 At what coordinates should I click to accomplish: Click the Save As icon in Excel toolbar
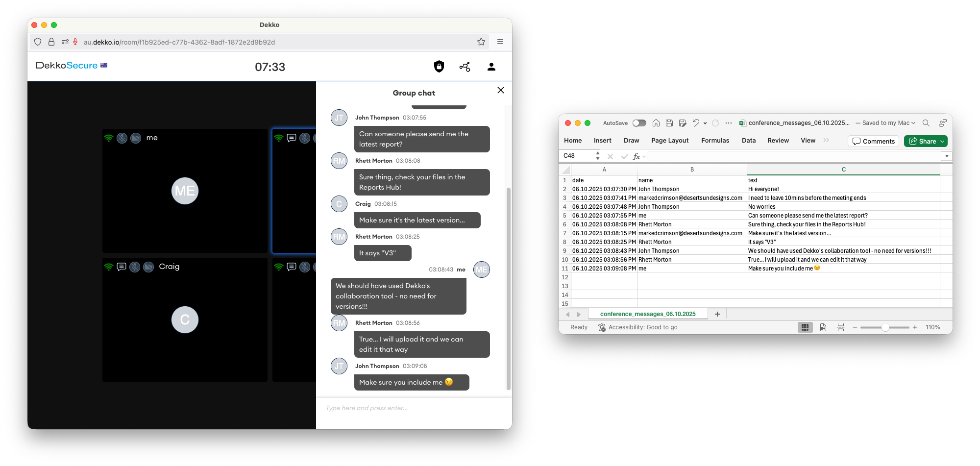tap(683, 123)
